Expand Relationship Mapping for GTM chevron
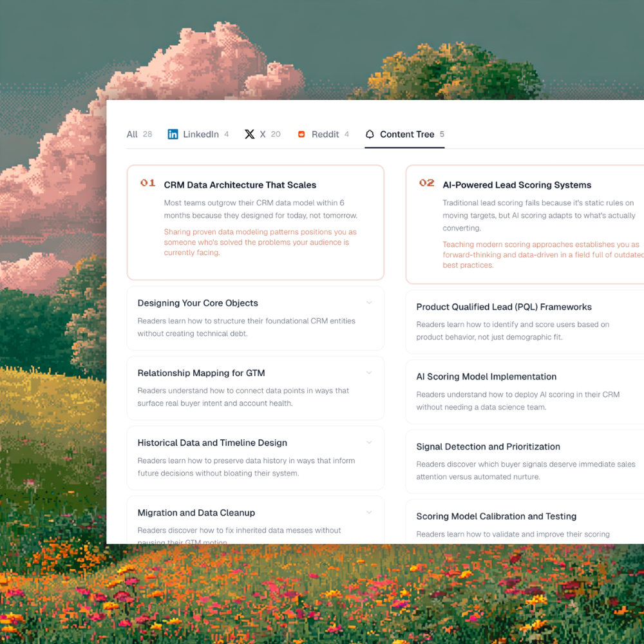Screen dimensions: 644x644 tap(369, 372)
